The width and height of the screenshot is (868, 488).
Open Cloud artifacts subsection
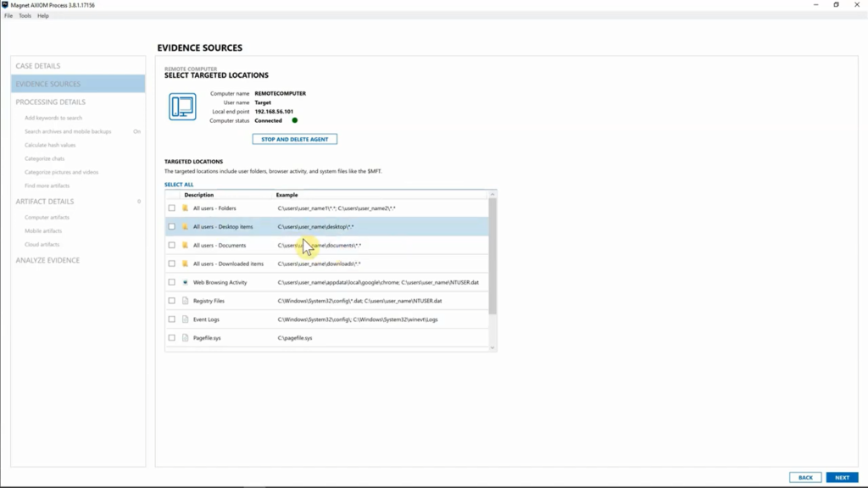(x=42, y=245)
